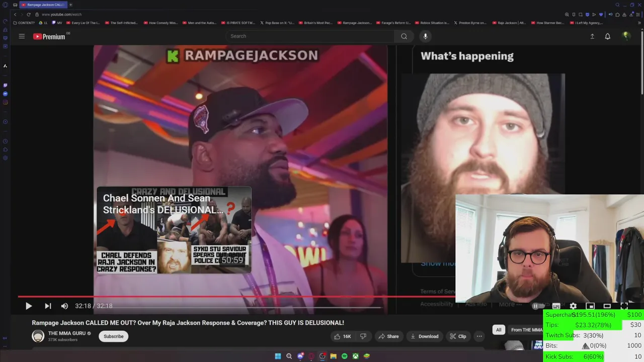
Task: Open Men and the Autis bookmark
Action: (x=199, y=23)
